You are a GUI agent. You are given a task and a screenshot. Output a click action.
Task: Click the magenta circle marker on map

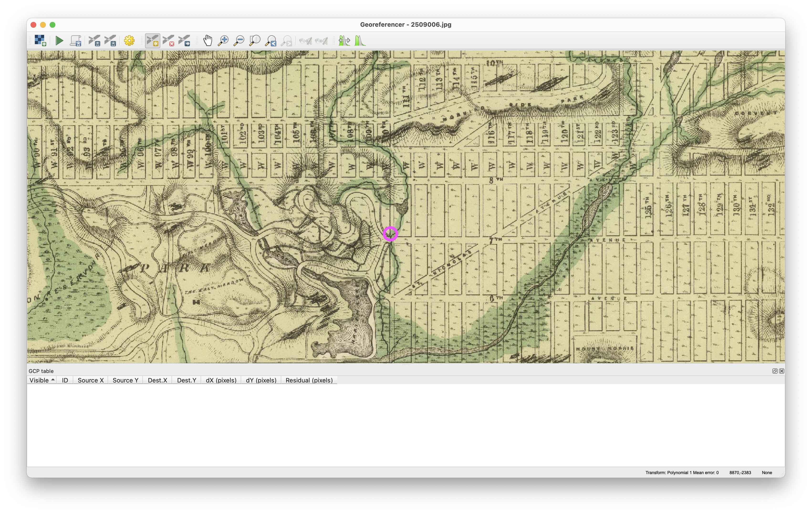390,234
